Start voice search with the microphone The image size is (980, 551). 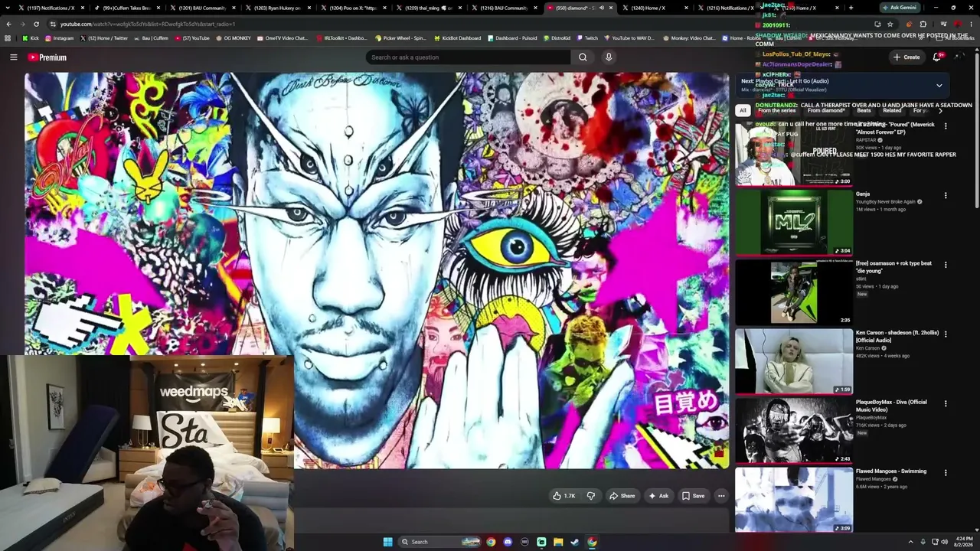coord(609,57)
